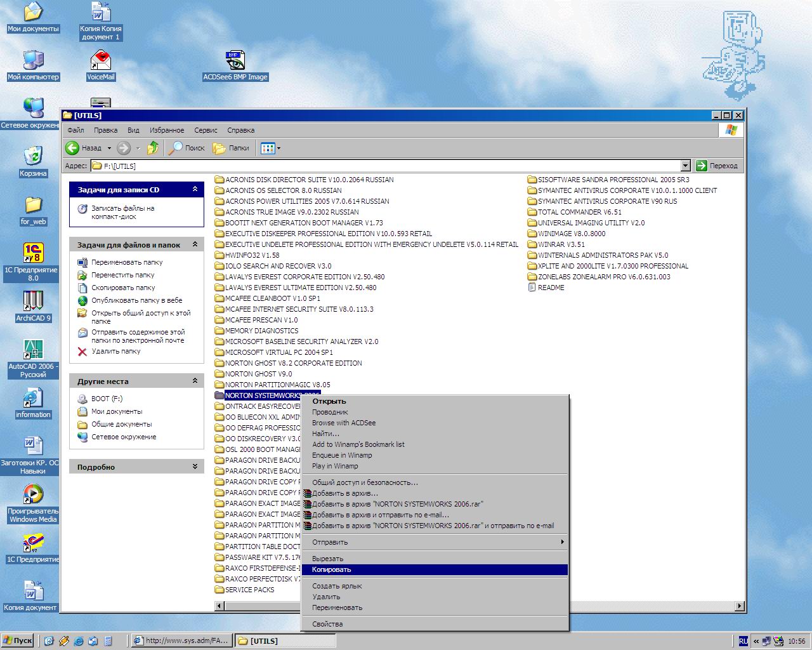Click the Пуск start button

18,640
